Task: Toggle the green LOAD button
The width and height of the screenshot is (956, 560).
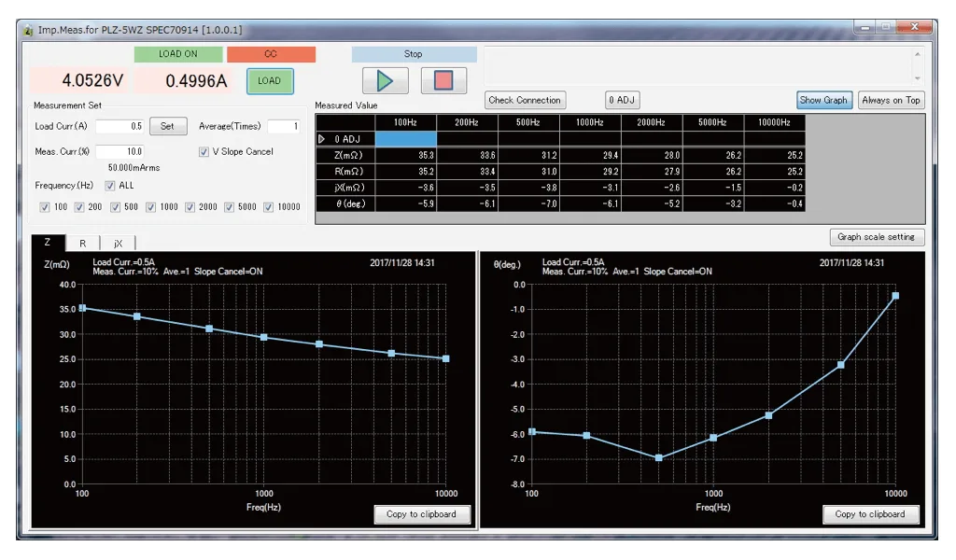Action: [x=270, y=81]
